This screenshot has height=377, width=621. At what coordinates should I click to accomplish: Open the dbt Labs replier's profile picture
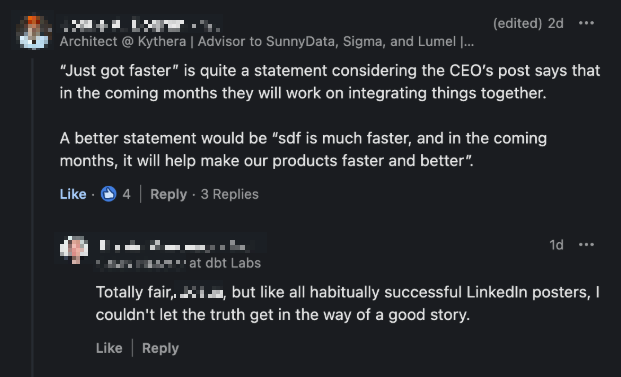click(x=74, y=250)
